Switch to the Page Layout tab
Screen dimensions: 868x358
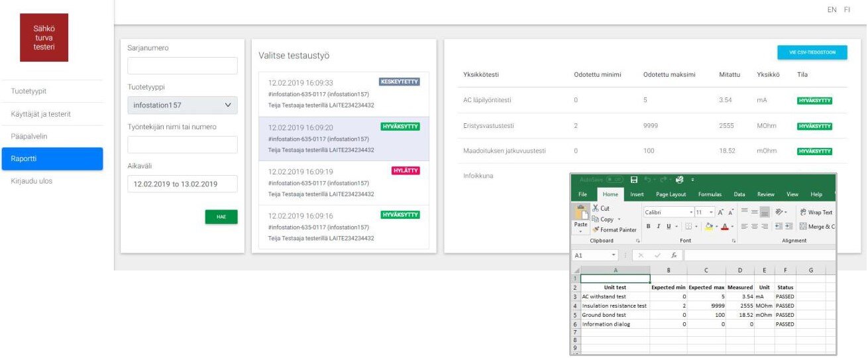click(x=671, y=194)
